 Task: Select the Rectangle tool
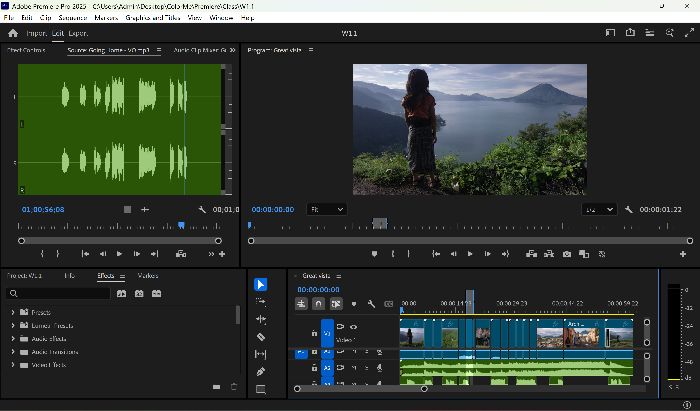(x=261, y=389)
